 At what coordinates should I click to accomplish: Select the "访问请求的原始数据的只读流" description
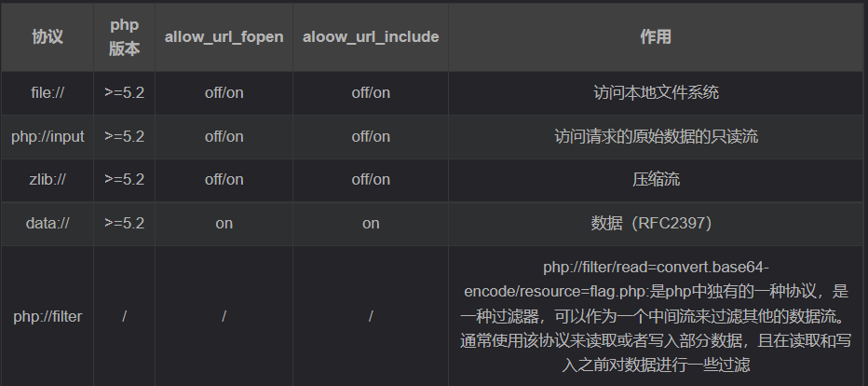(656, 136)
